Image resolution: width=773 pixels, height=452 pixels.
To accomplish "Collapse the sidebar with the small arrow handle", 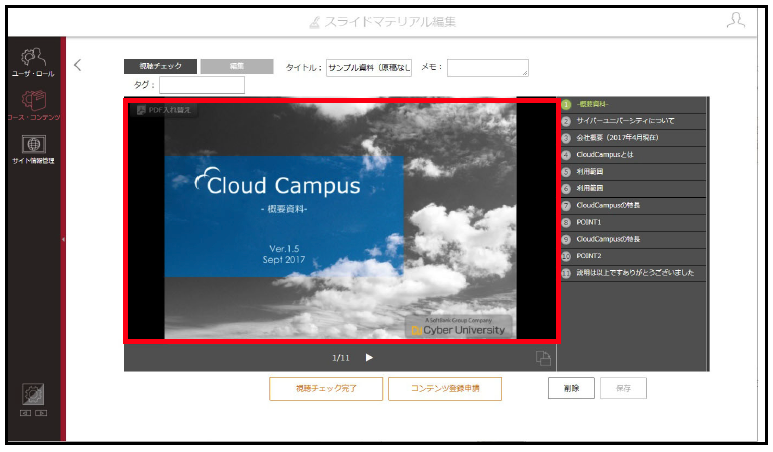I will pos(63,240).
